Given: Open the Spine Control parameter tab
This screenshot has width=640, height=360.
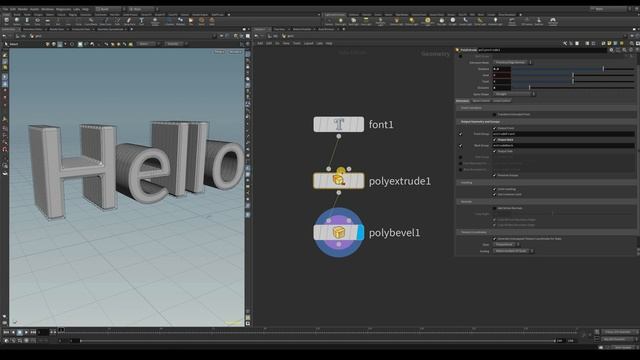Looking at the screenshot, I should [481, 101].
